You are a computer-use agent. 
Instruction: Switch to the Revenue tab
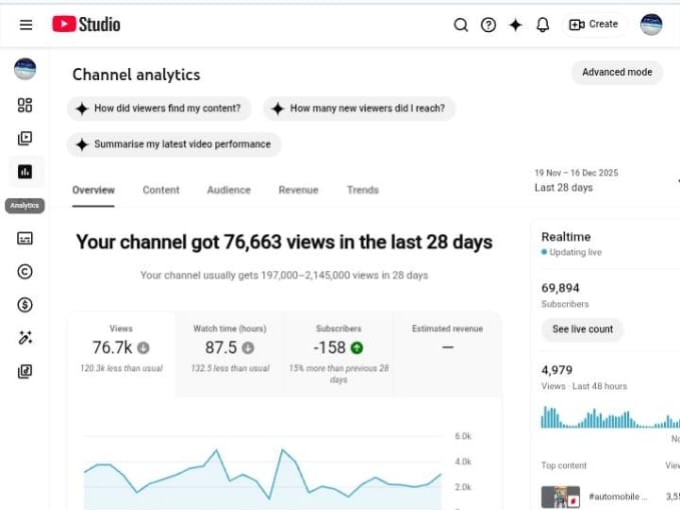tap(298, 190)
